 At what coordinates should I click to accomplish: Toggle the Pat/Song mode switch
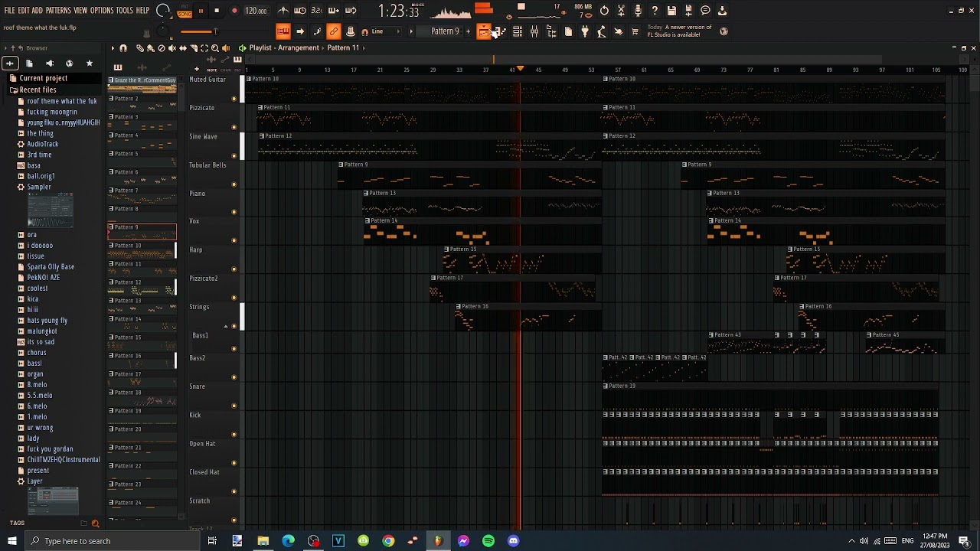click(x=185, y=11)
